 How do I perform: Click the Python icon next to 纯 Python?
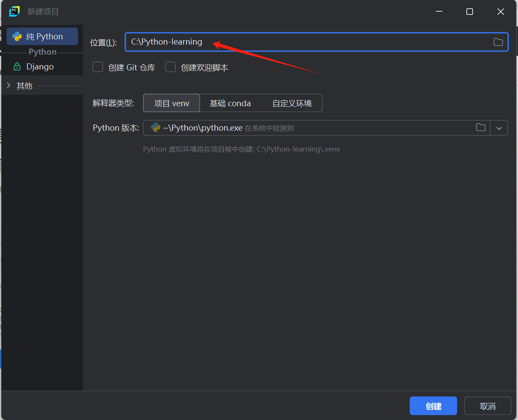pos(17,36)
